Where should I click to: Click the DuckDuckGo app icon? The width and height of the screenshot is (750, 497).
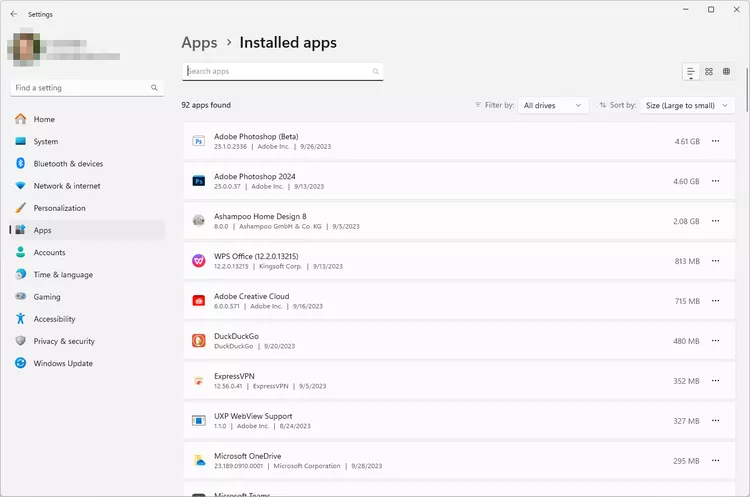(x=199, y=341)
